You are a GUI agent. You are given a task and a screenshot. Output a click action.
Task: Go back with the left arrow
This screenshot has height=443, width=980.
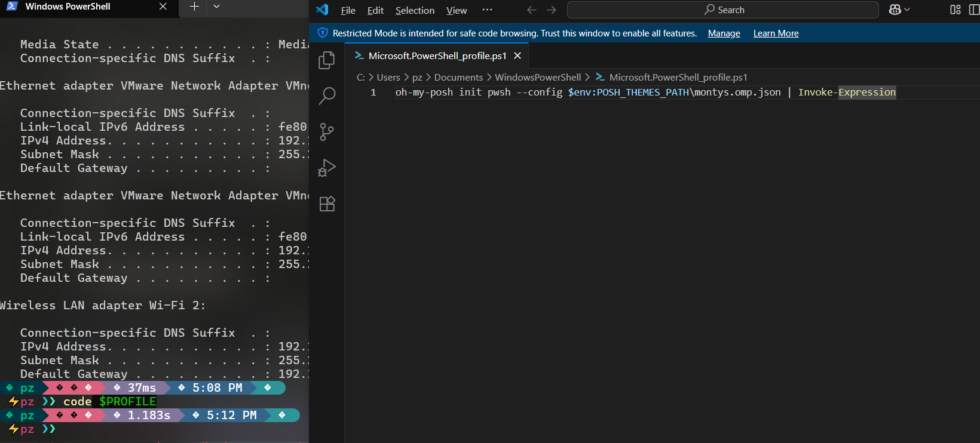[532, 10]
